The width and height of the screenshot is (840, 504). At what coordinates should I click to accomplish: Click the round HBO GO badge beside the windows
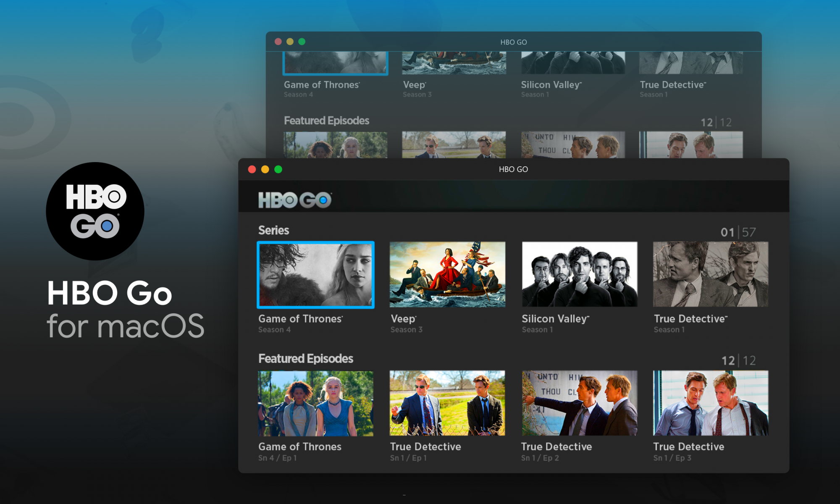pyautogui.click(x=95, y=211)
